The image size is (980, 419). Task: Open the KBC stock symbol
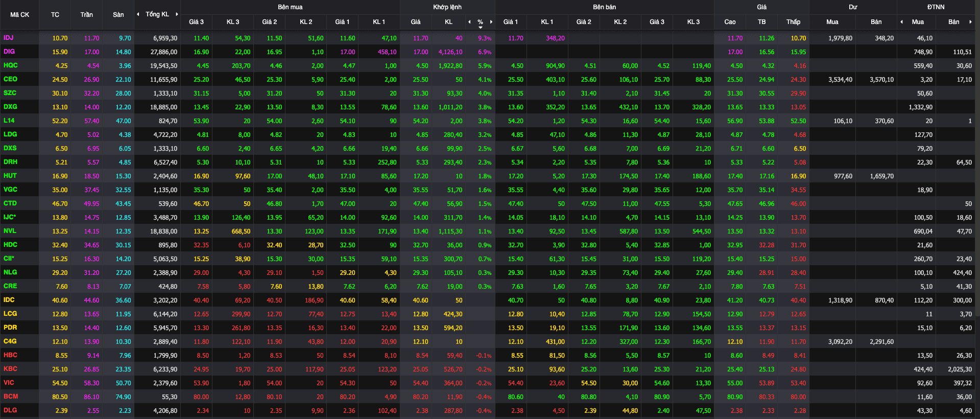click(x=10, y=369)
